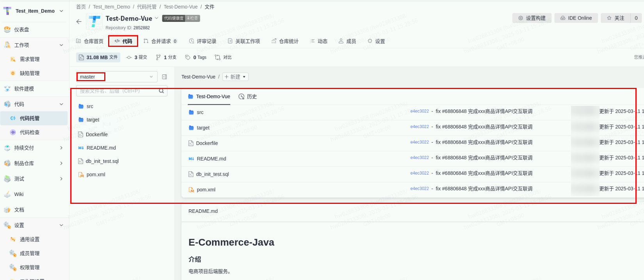
Task: Click 31.08 MB 文件 size button
Action: coord(98,57)
